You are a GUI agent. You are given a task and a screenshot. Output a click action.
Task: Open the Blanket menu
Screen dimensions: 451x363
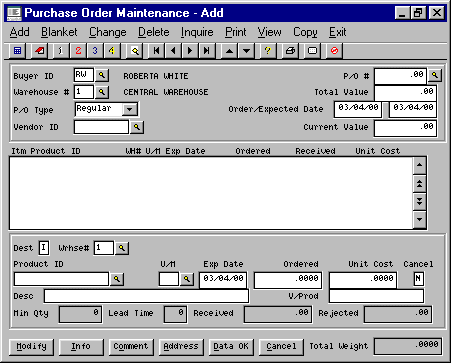59,32
